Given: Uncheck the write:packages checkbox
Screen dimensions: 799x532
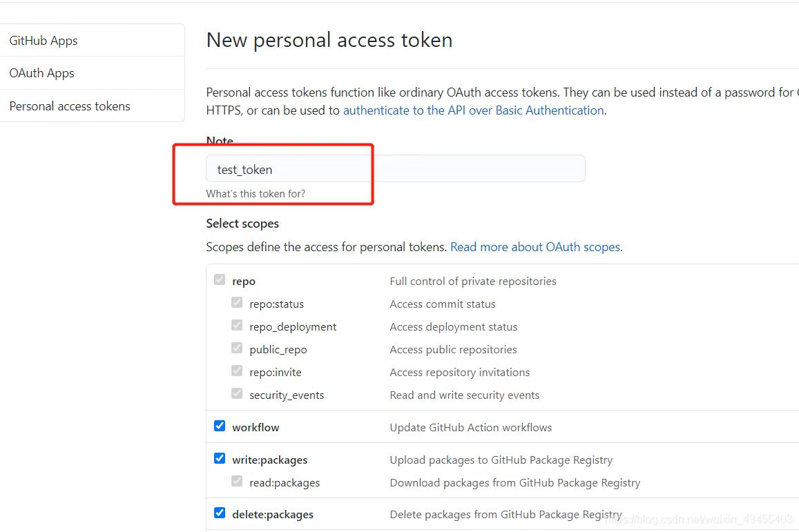Looking at the screenshot, I should point(220,458).
